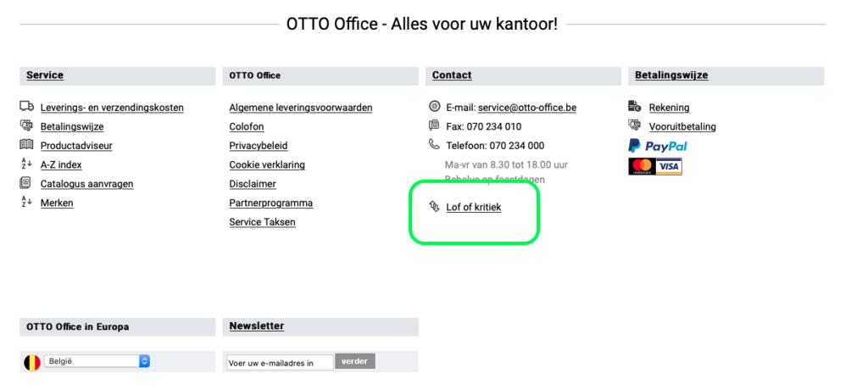Screen dimensions: 868x390
Task: Open the service@otto-office.be email link
Action: tap(527, 108)
